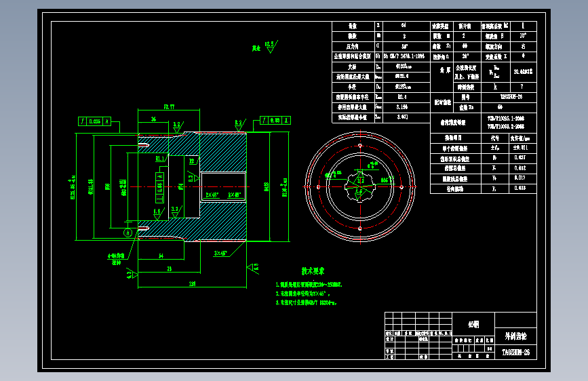Click the drawing number ending in '-25' in title block
The image size is (588, 381).
tap(515, 352)
